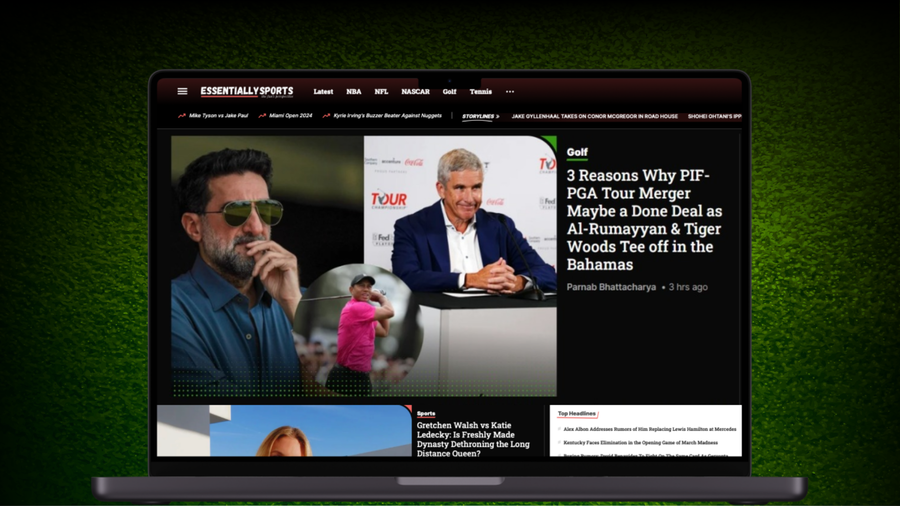Open the Latest nav tab
Viewport: 900px width, 506px height.
click(323, 92)
